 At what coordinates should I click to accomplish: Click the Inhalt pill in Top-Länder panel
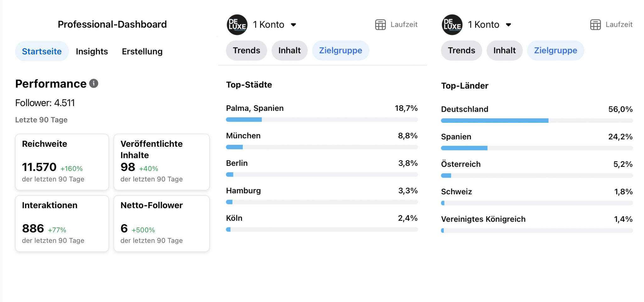coord(504,50)
